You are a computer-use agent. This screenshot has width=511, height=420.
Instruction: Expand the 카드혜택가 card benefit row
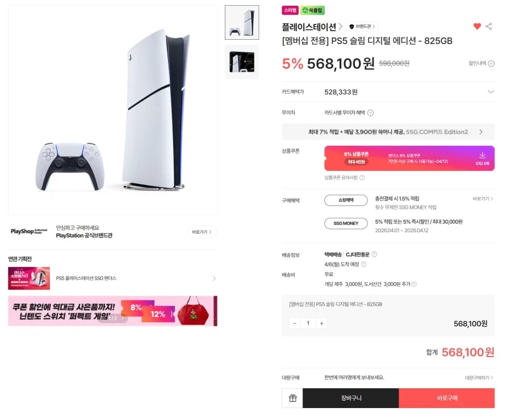click(x=388, y=92)
